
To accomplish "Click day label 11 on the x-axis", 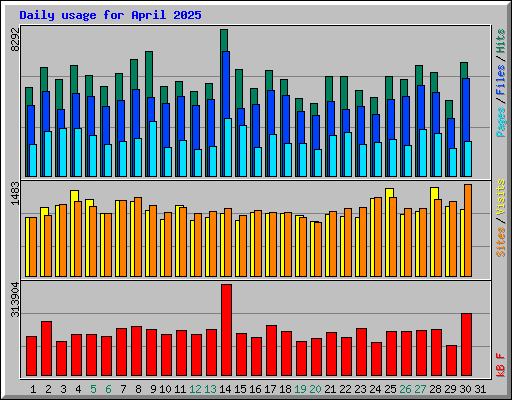I will coord(180,389).
